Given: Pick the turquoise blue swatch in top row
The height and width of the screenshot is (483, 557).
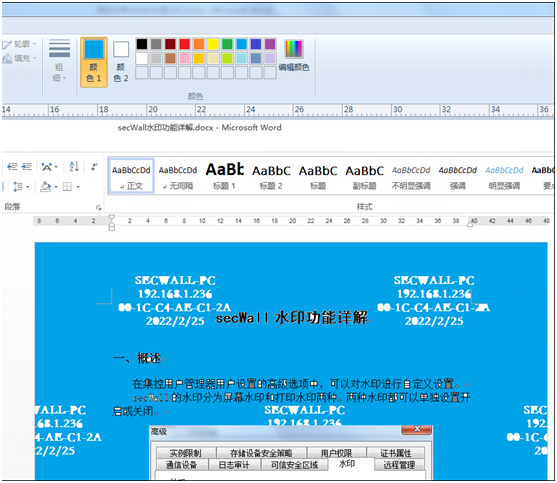Looking at the screenshot, I should [x=241, y=44].
